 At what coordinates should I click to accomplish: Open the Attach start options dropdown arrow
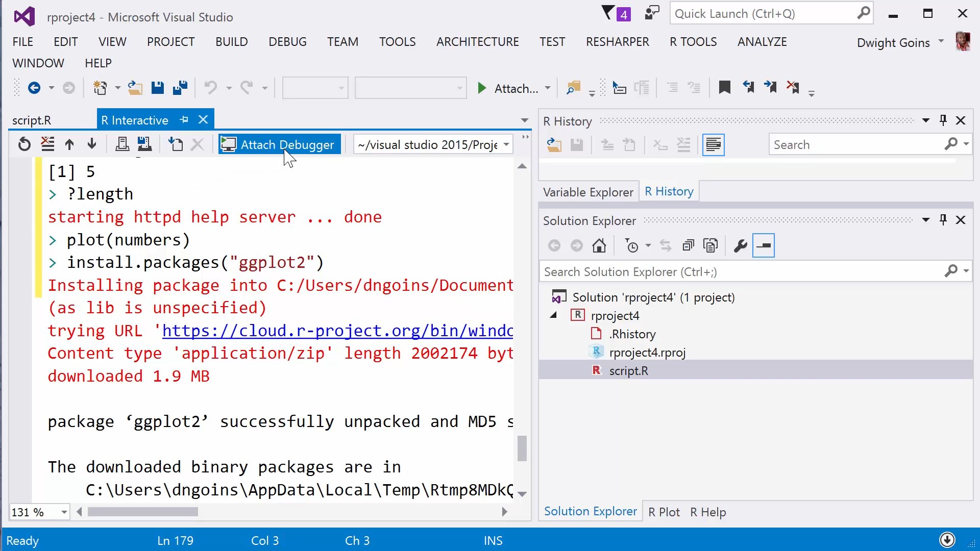pyautogui.click(x=548, y=88)
